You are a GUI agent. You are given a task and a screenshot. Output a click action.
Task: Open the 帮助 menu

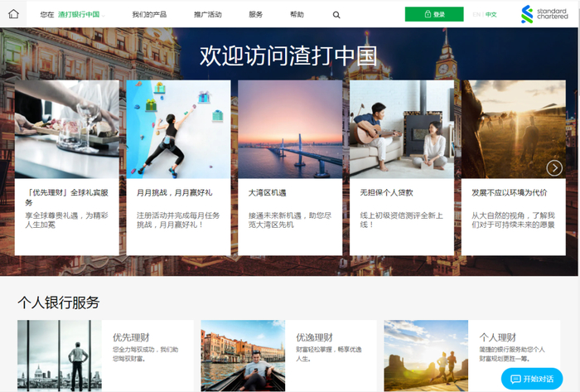pyautogui.click(x=297, y=14)
